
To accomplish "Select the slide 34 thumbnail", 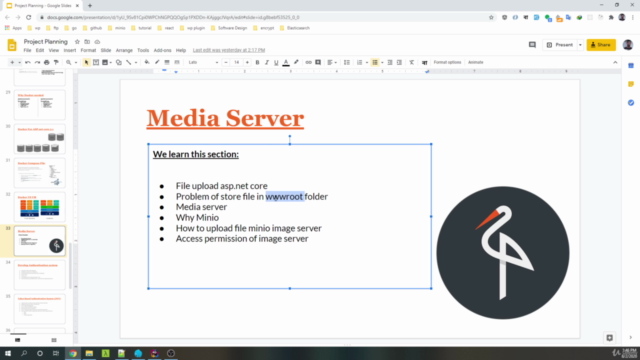I will [40, 275].
